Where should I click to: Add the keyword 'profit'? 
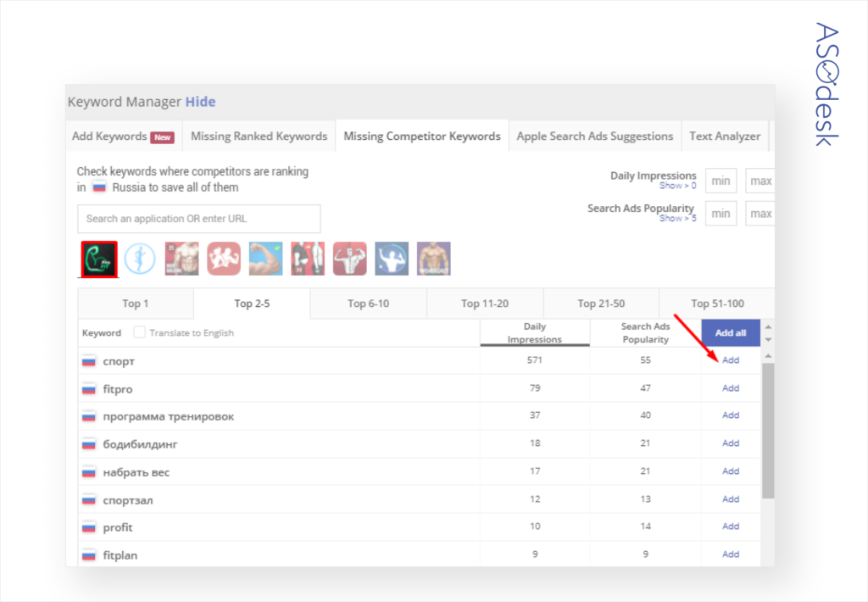(x=731, y=527)
